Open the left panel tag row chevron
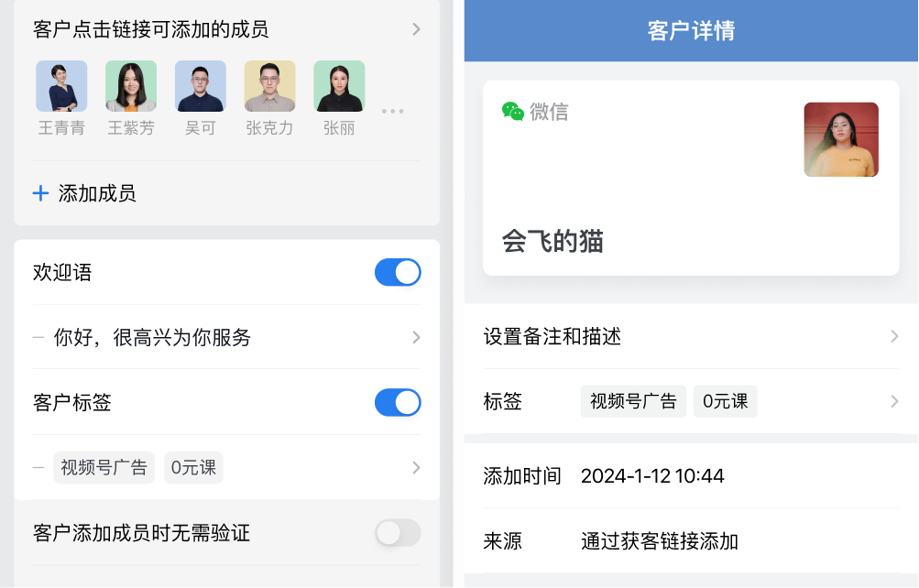The height and width of the screenshot is (588, 919). coord(416,467)
